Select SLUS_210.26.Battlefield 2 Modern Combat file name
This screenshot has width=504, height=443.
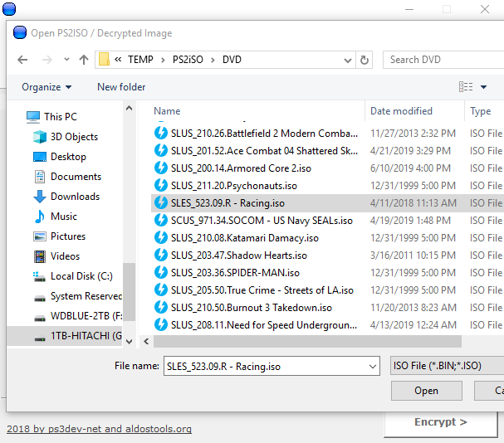[264, 134]
